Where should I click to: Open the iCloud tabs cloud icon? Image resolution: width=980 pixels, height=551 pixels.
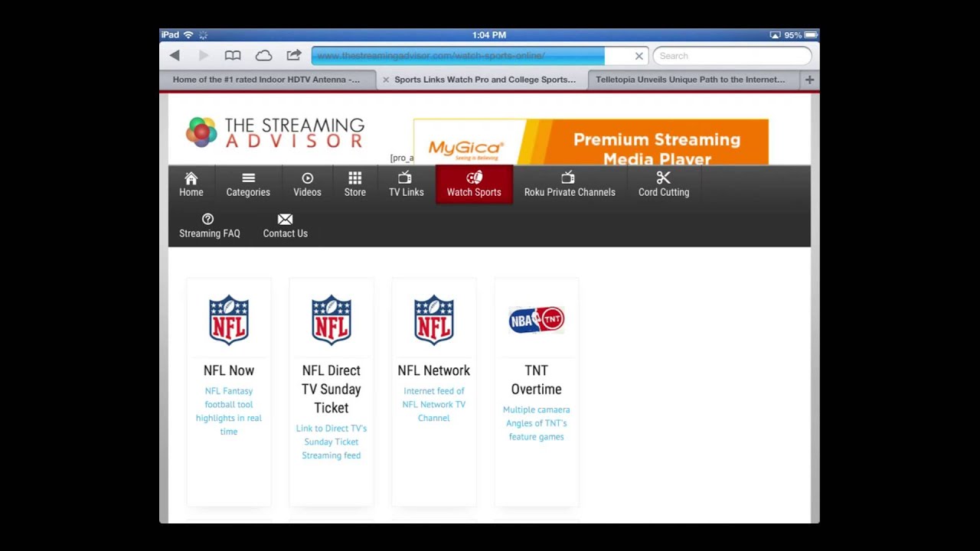point(263,56)
